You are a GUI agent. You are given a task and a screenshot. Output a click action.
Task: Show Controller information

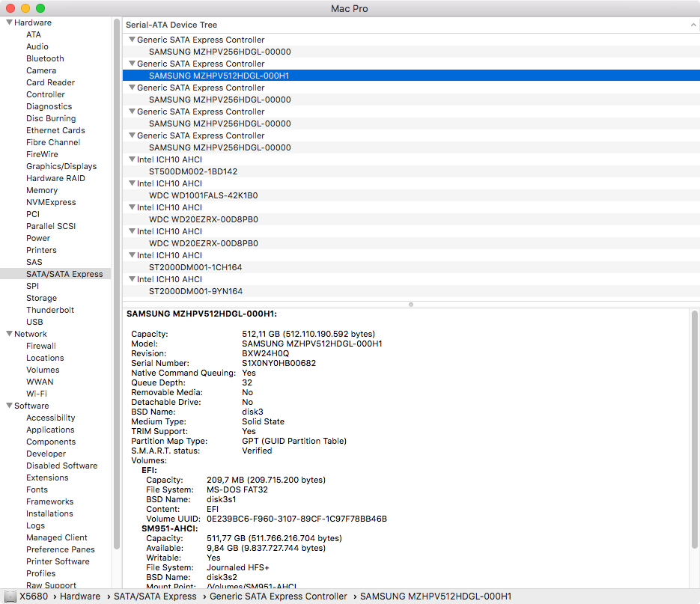[46, 94]
